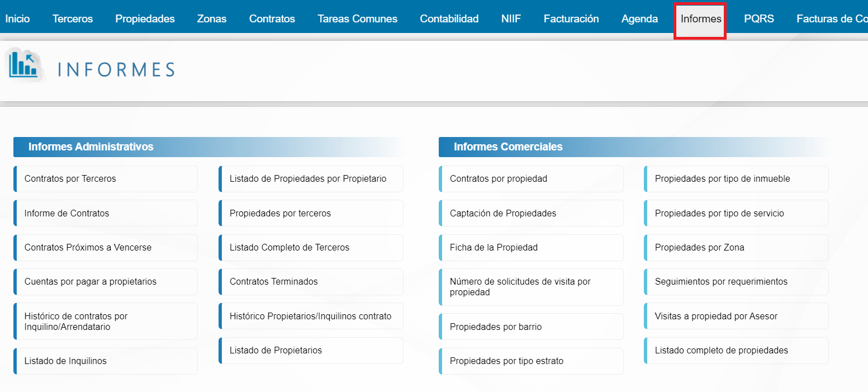Image resolution: width=868 pixels, height=392 pixels.
Task: Open Visitas a propiedad por Asesor
Action: pos(736,317)
